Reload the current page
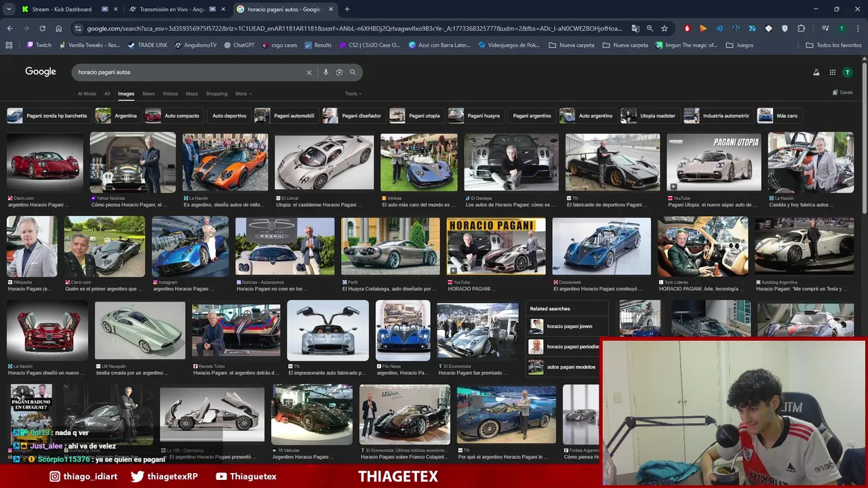The width and height of the screenshot is (868, 488). [x=42, y=28]
